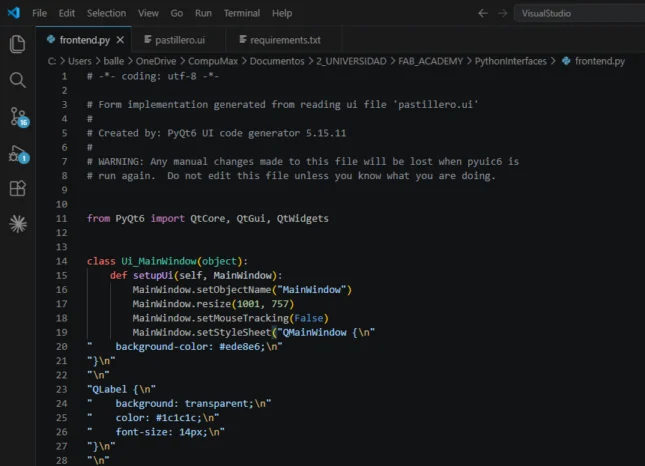Open the starburst extension icon in activity bar
645x466 pixels.
coord(18,224)
